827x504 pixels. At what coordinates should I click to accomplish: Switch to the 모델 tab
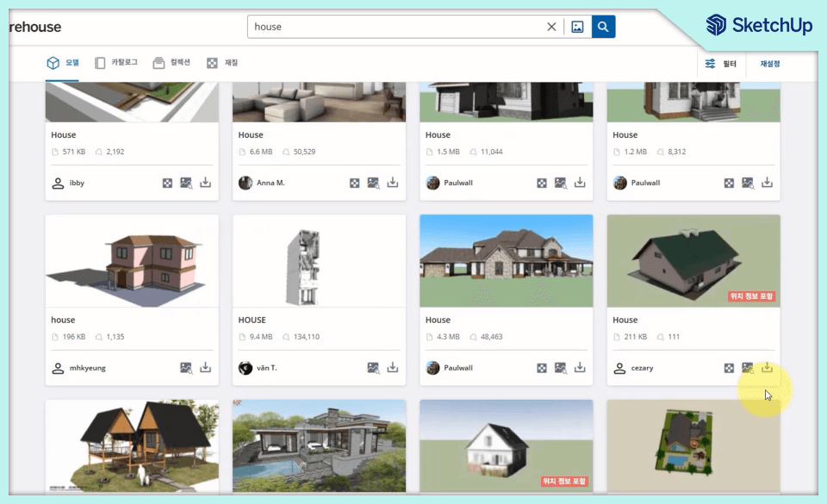63,63
